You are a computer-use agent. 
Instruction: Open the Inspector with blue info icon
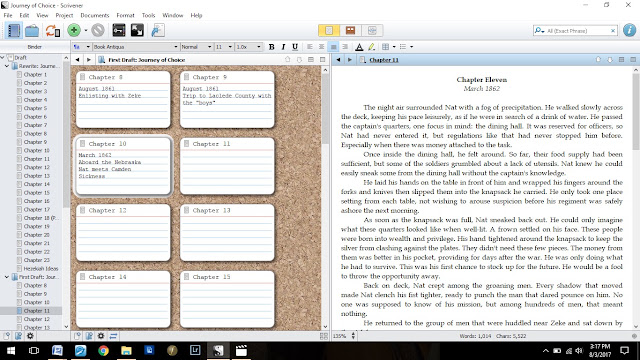click(x=629, y=31)
